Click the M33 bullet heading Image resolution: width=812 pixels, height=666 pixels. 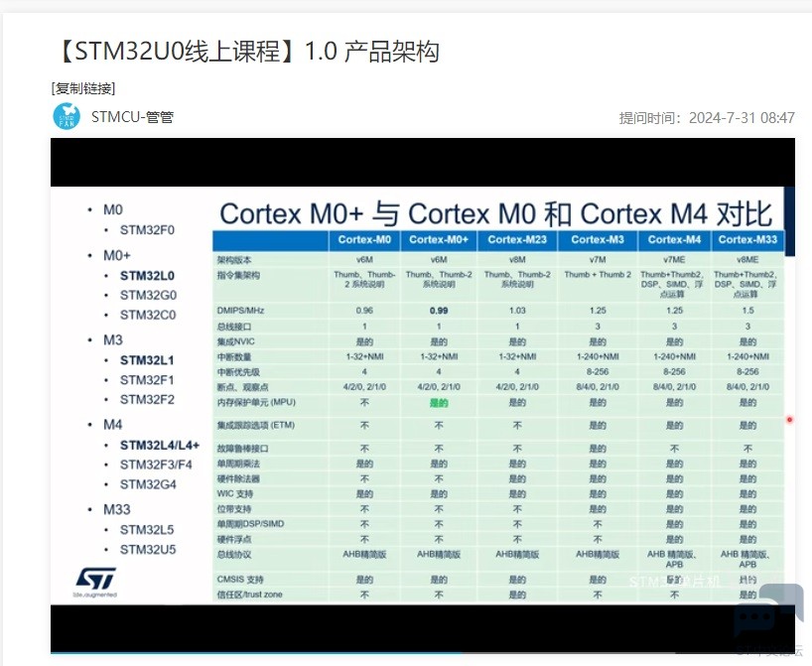pos(117,509)
